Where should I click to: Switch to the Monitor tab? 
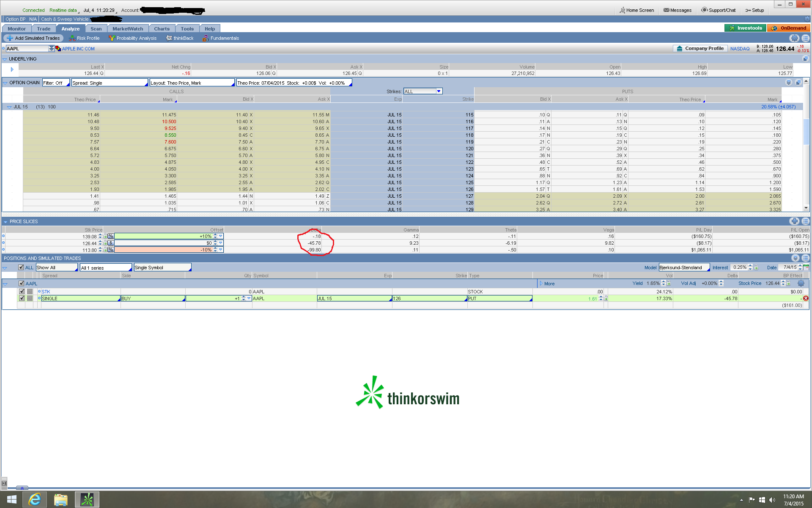tap(16, 29)
